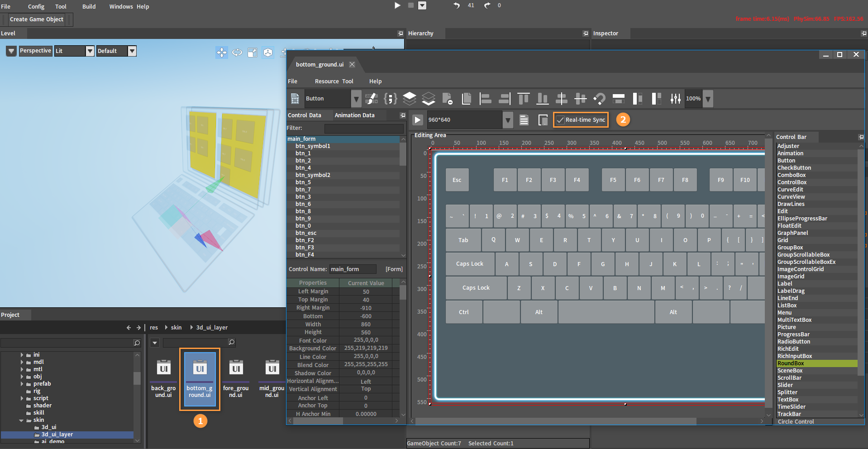Click Blend Color value 255,255,255,255
Screen dimensions: 868x449
(366, 365)
